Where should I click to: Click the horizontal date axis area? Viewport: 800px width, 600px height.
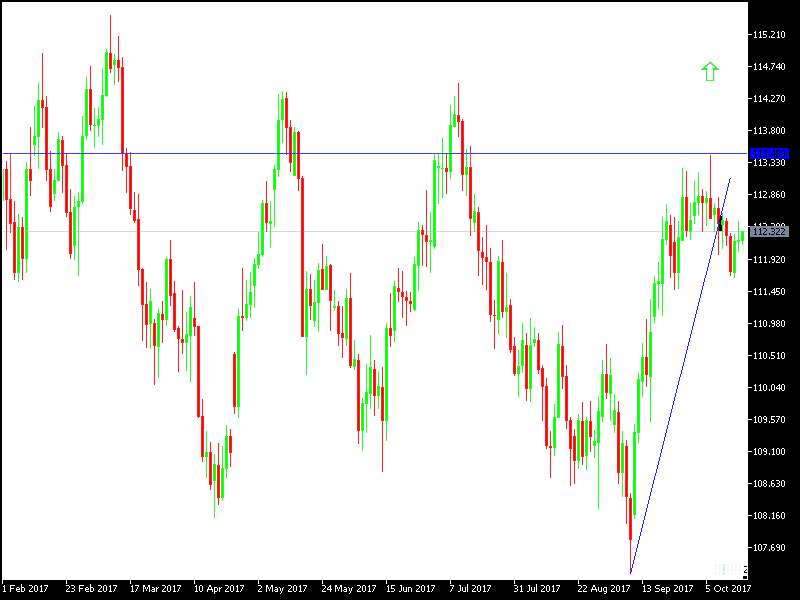tap(400, 588)
